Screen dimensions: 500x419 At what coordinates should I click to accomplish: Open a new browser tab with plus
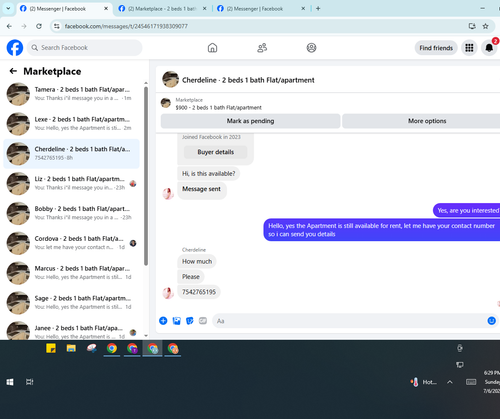click(318, 9)
